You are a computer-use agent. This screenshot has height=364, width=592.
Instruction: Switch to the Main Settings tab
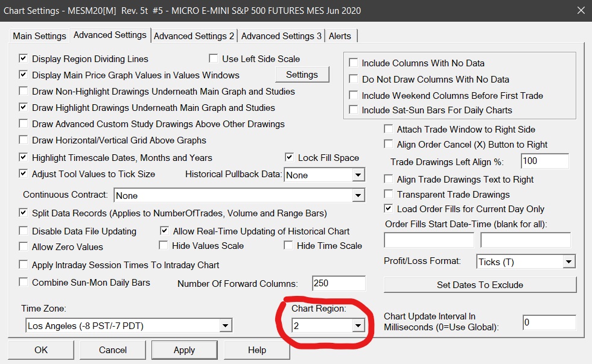(39, 36)
